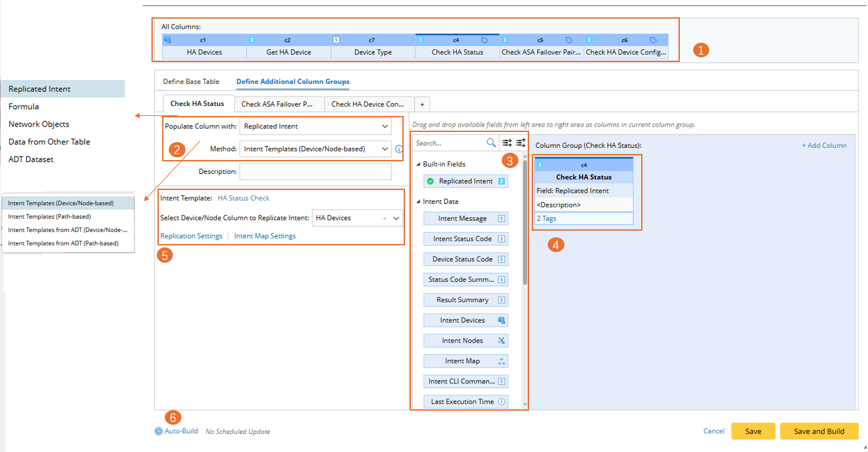This screenshot has height=452, width=868.
Task: Open the Check HA Device Con... tab
Action: click(368, 104)
